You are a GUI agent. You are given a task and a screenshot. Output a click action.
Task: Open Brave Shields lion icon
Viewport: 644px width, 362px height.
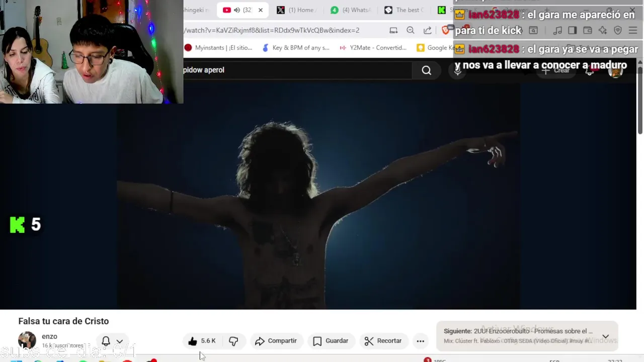(x=445, y=30)
